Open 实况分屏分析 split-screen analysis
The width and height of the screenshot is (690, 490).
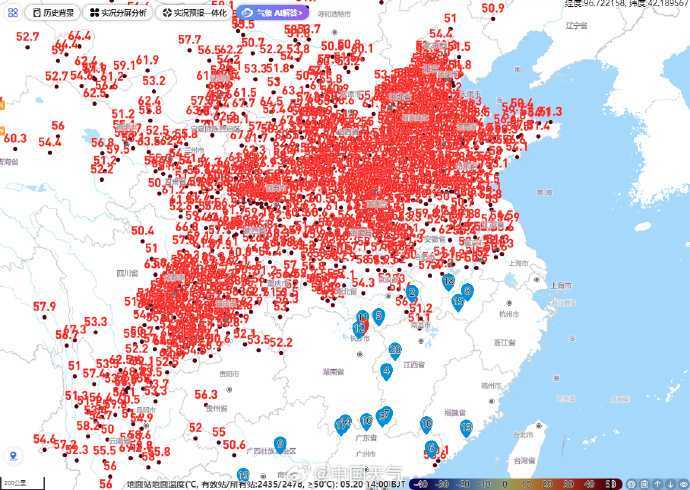pos(117,13)
